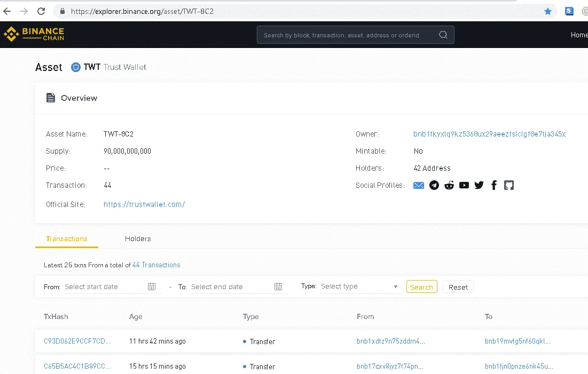Open sender address bnb17cxv8jyz7t74pn

(x=390, y=366)
